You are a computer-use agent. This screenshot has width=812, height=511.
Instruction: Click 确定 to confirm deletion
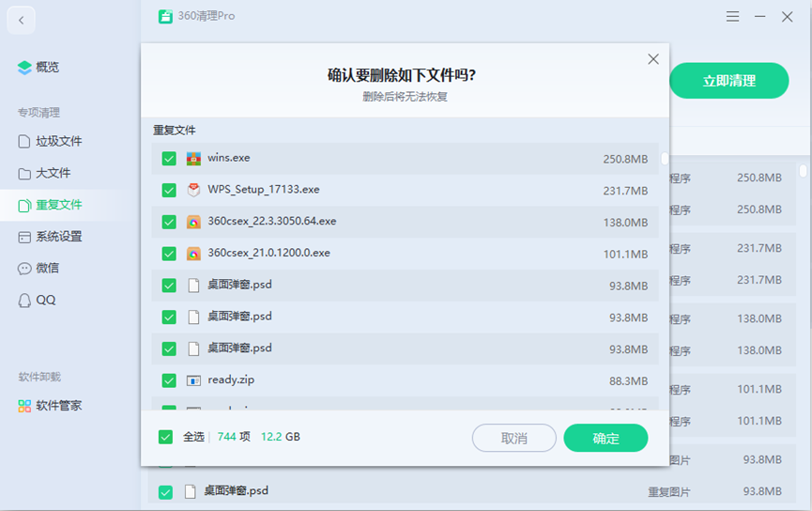(605, 439)
